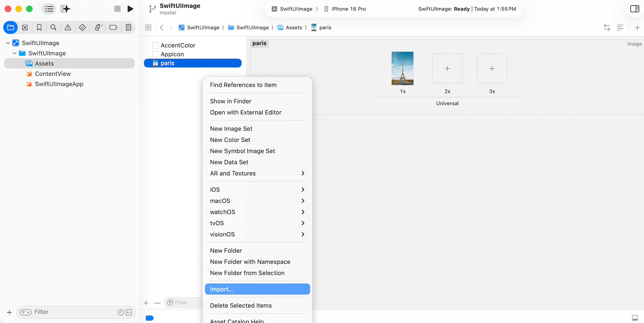Viewport: 644px width, 323px height.
Task: Run the app with the play button
Action: (x=130, y=9)
